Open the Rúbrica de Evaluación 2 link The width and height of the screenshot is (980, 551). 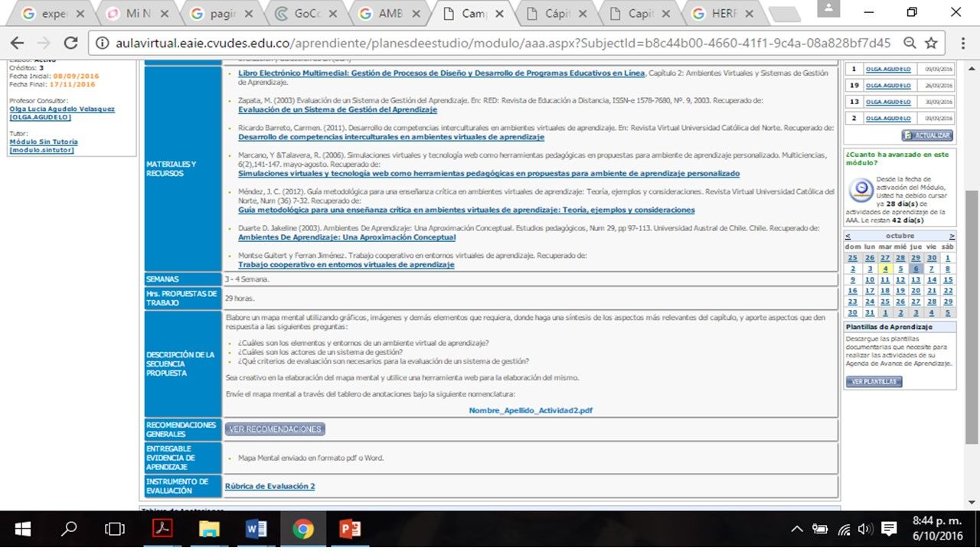[x=269, y=486]
